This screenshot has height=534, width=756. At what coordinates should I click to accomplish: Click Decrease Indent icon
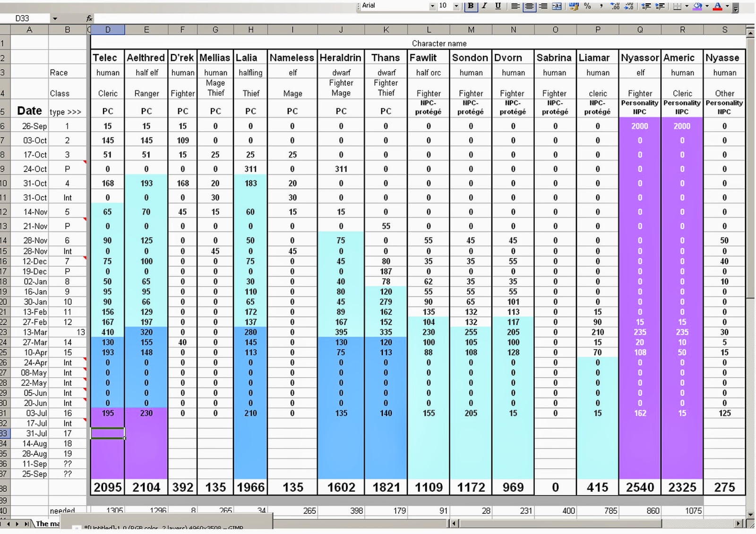646,6
